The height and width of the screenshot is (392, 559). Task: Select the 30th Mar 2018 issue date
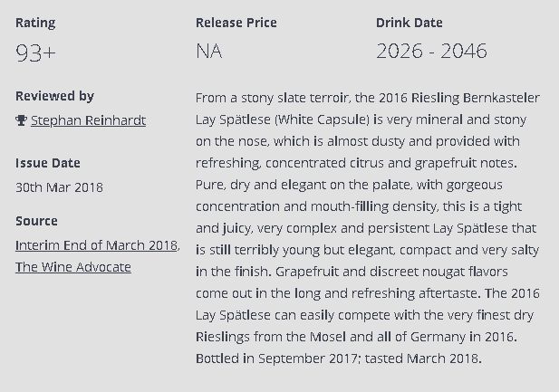[59, 187]
